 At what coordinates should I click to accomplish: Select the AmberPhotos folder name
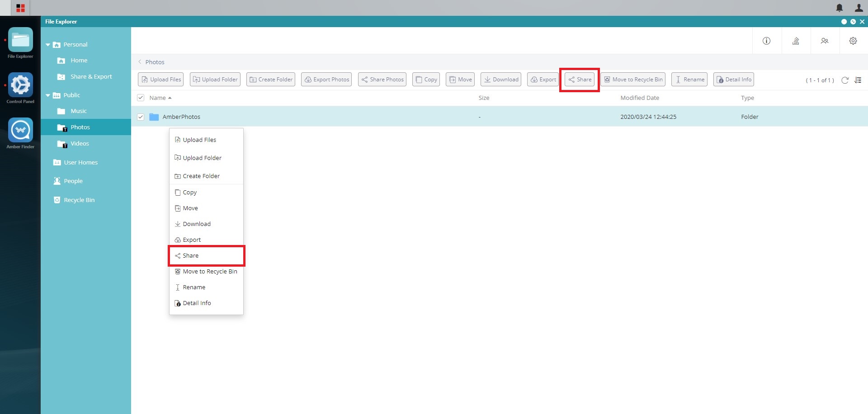tap(181, 117)
